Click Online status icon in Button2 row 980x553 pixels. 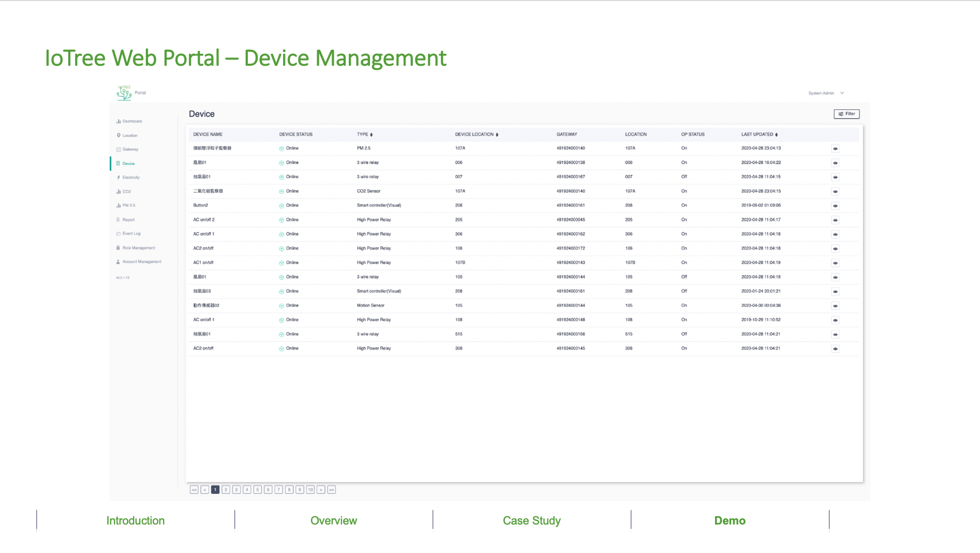point(281,206)
